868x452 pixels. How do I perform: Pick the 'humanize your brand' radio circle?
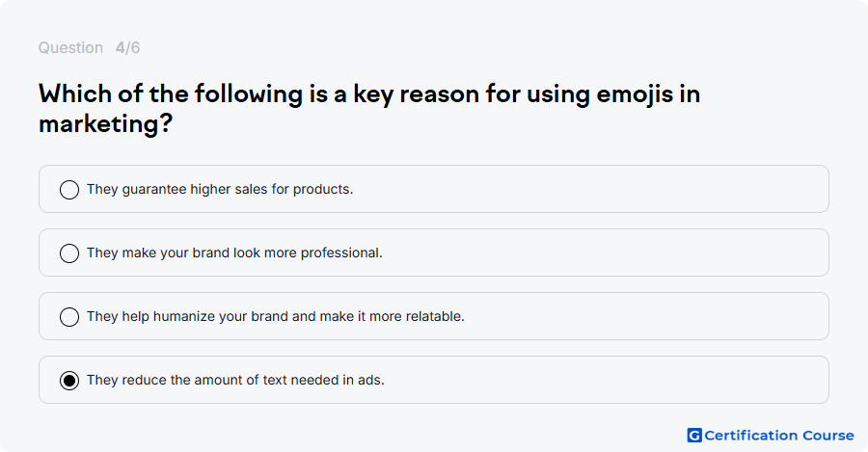point(69,317)
